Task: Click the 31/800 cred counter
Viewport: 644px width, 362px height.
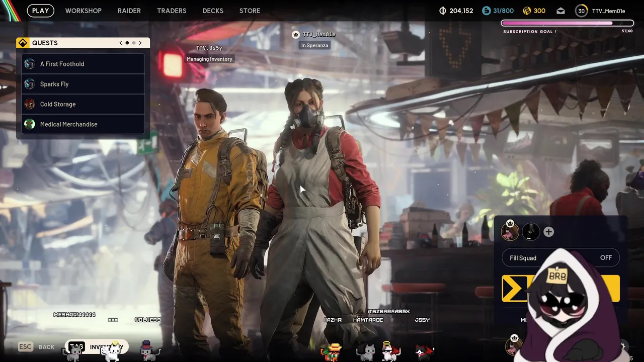Action: coord(503,11)
